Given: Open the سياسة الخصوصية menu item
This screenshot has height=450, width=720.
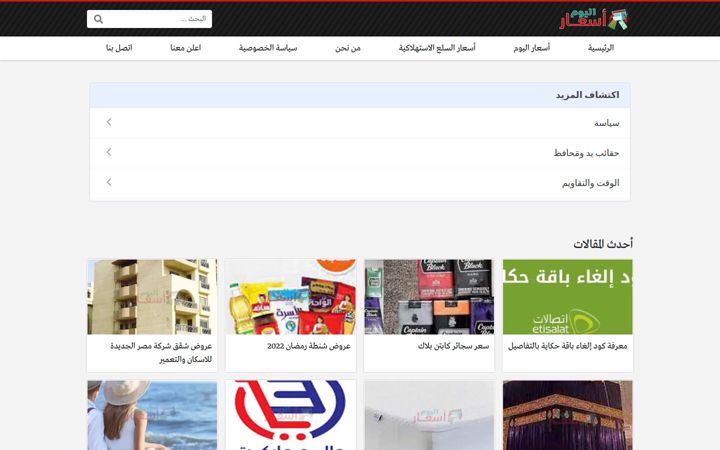Looking at the screenshot, I should pyautogui.click(x=268, y=48).
